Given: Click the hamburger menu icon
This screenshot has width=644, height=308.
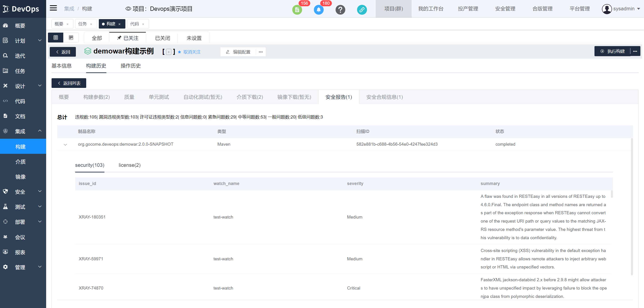Looking at the screenshot, I should pos(53,8).
